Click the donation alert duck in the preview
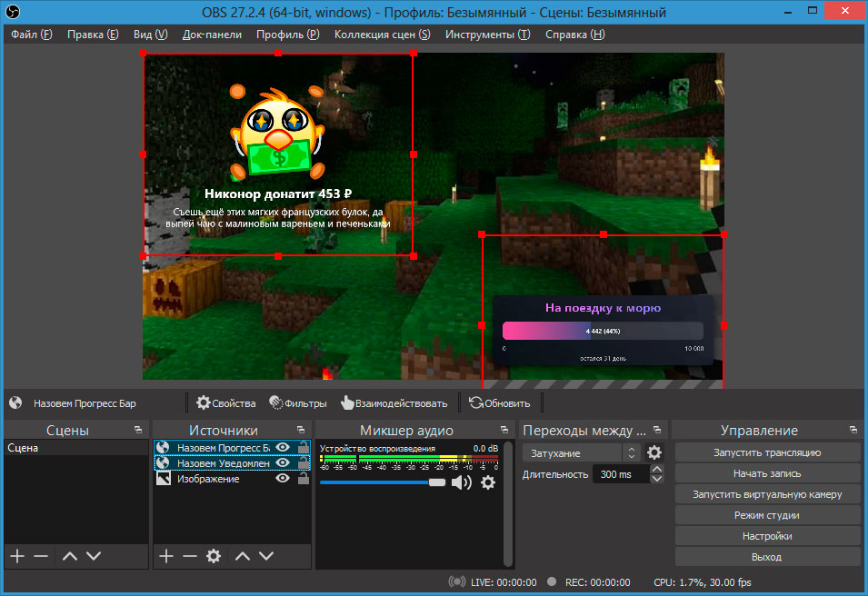 pyautogui.click(x=277, y=133)
